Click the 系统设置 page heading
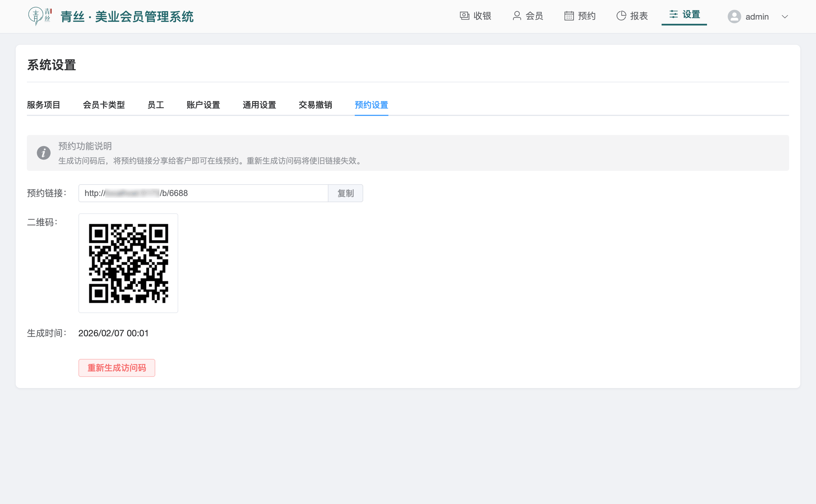 point(51,65)
